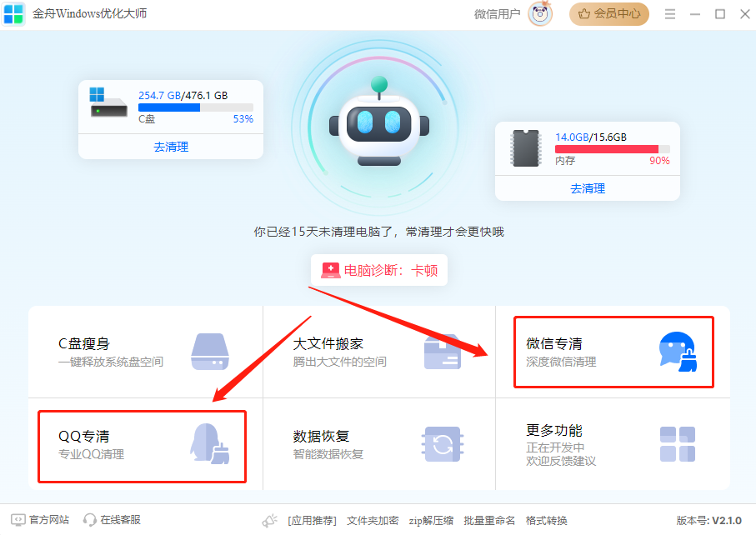756x535 pixels.
Task: Click the 一键释放系统盘空间 subtitle
Action: (x=111, y=362)
